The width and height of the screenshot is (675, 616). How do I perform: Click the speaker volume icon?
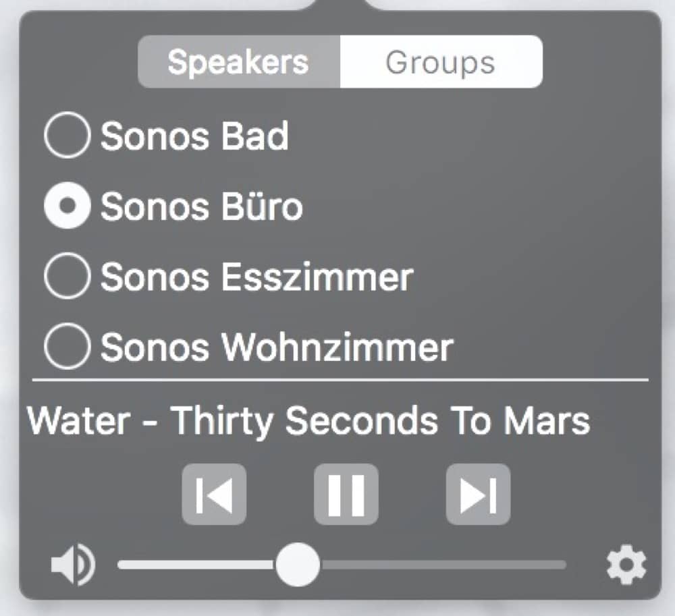coord(73,565)
